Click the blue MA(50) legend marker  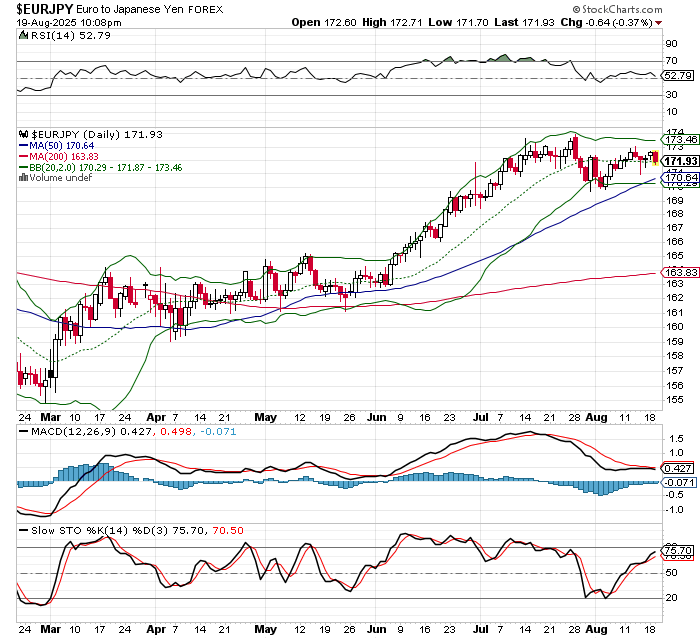(26, 144)
